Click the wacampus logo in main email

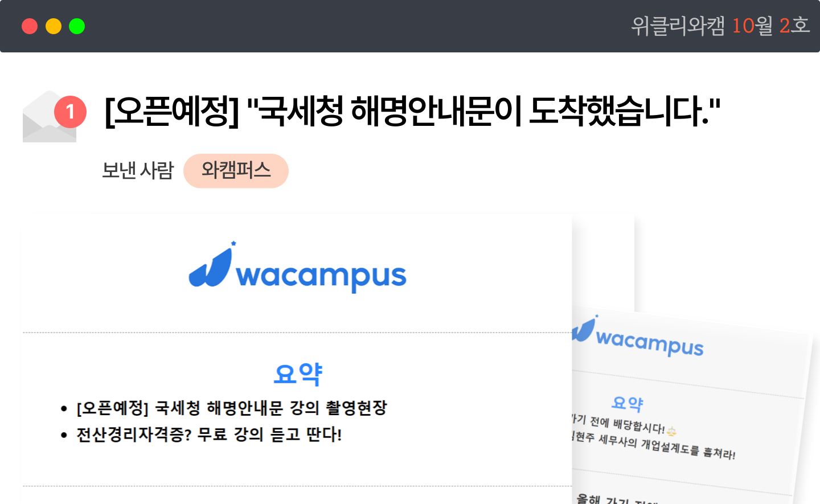(x=297, y=267)
